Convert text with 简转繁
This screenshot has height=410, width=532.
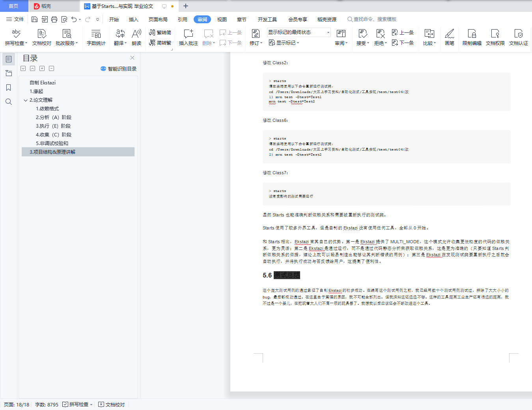point(160,43)
